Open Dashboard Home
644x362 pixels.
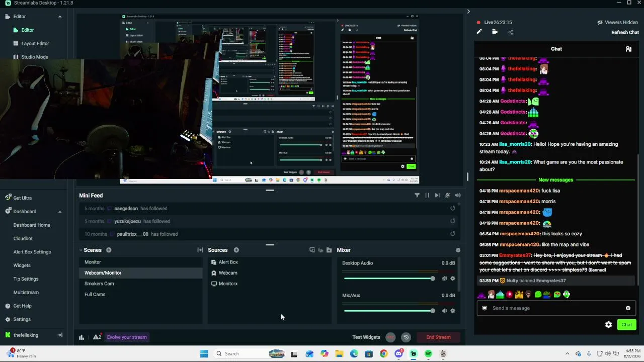[32, 225]
